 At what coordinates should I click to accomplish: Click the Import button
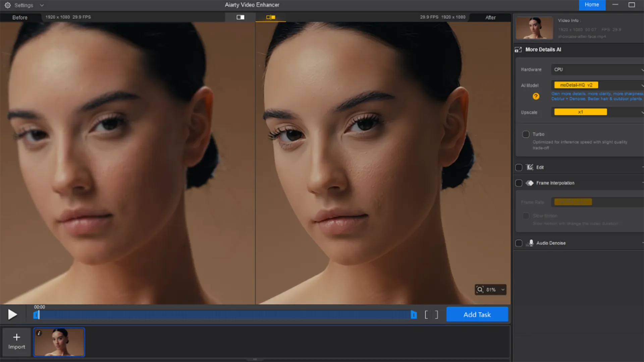point(16,342)
